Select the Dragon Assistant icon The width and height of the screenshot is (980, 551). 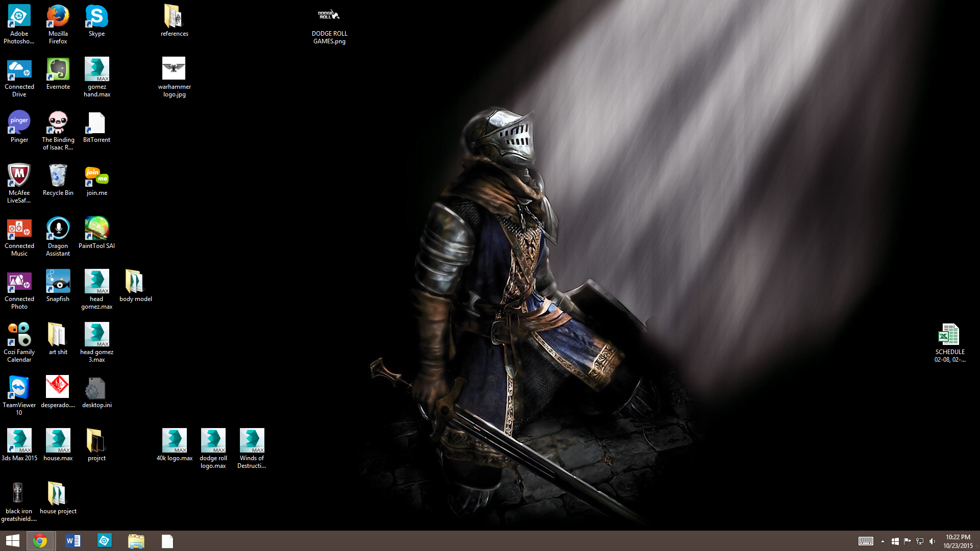[58, 229]
